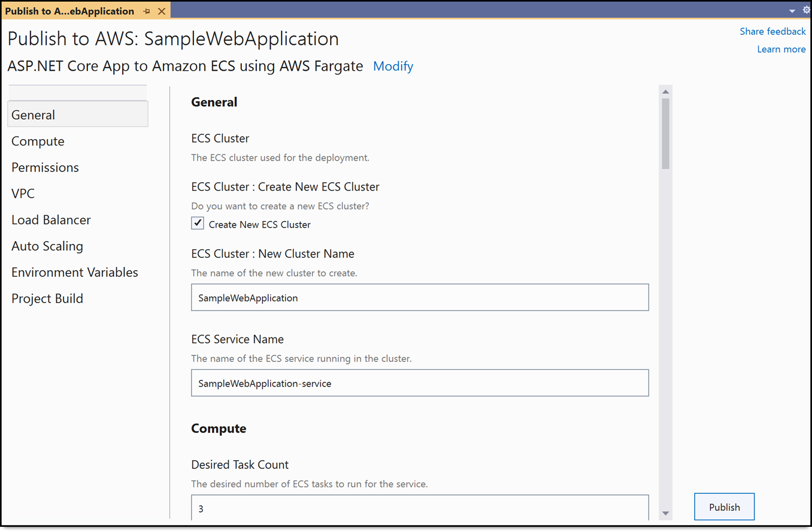812x531 pixels.
Task: Click the 'ECS Cluster : New Cluster Name' label
Action: click(272, 254)
